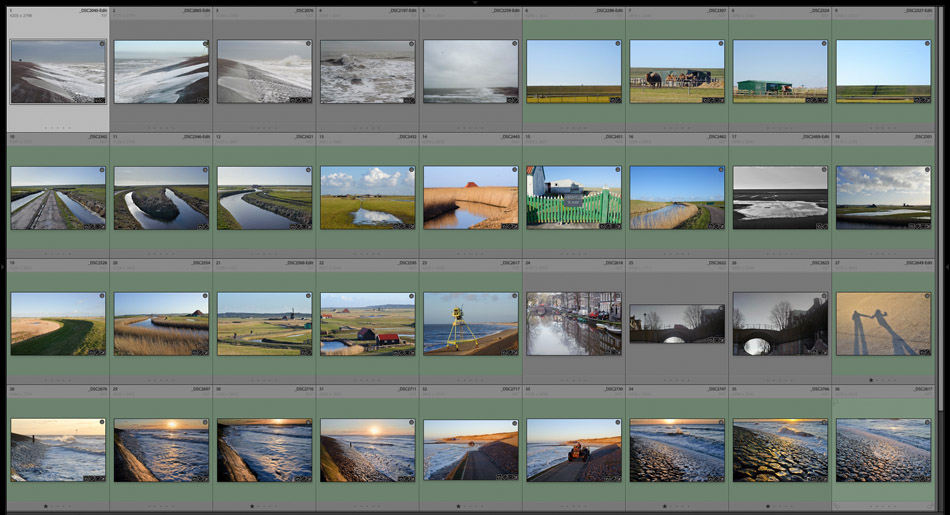Expand the hidden left panel edge arrow
The image size is (950, 515).
(3, 267)
